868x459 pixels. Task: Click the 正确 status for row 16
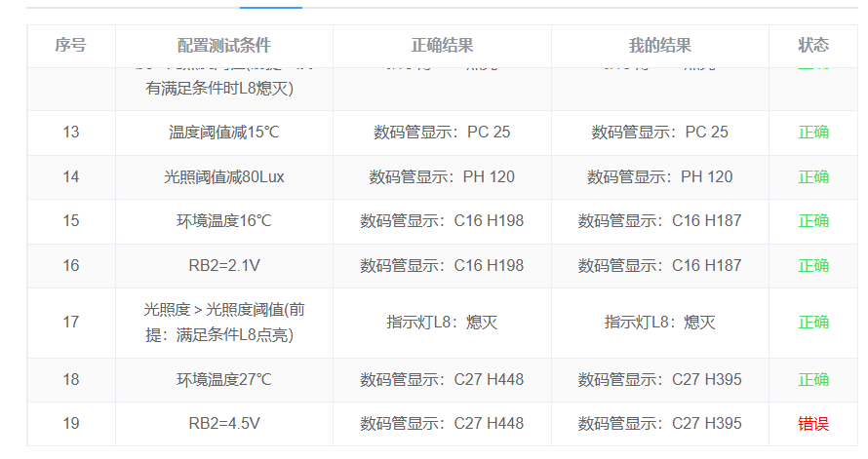click(x=813, y=265)
